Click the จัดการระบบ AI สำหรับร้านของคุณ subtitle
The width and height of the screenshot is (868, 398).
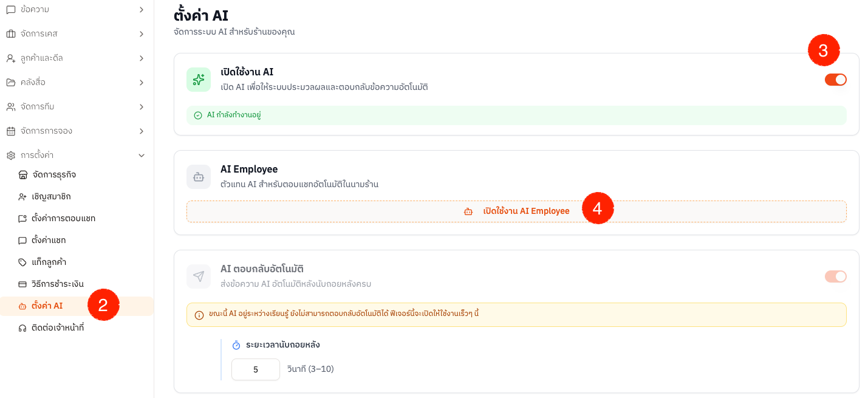pos(234,32)
